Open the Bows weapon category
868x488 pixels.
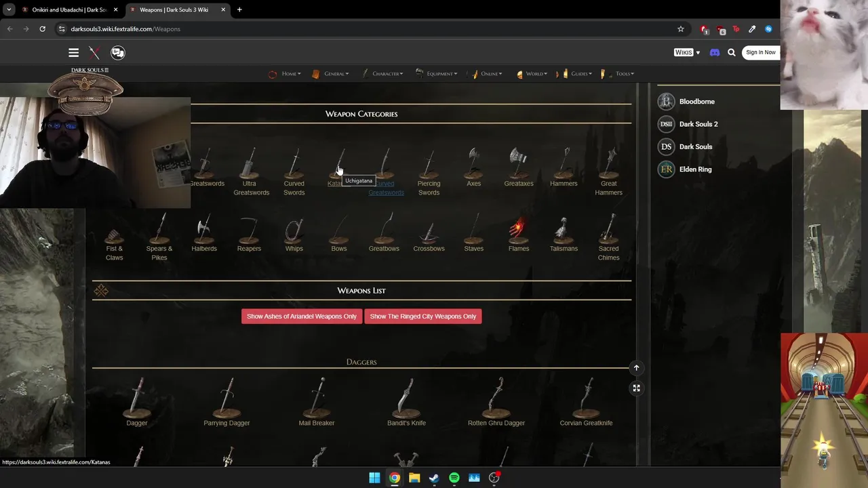[x=338, y=232]
